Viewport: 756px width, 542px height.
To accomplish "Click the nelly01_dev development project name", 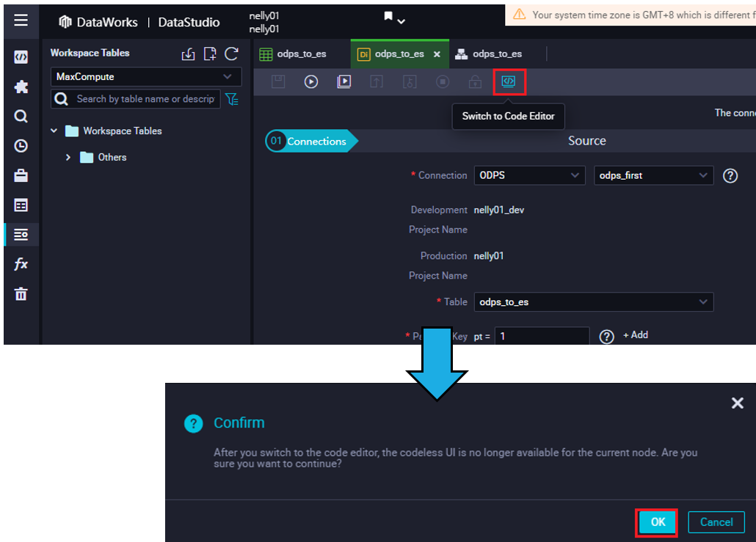I will pyautogui.click(x=499, y=210).
